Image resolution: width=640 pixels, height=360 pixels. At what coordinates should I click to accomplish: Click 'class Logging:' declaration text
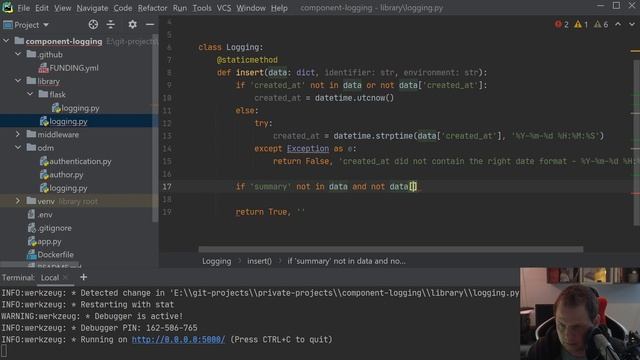(231, 47)
